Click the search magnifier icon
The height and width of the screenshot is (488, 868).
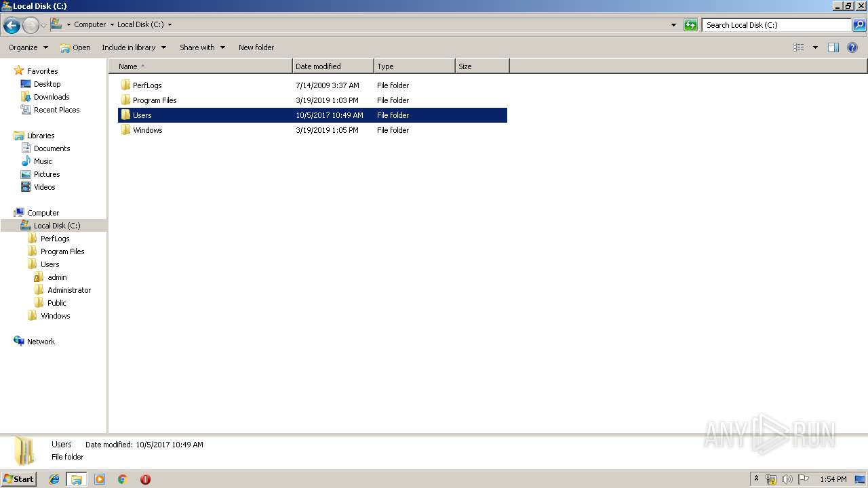pos(859,25)
